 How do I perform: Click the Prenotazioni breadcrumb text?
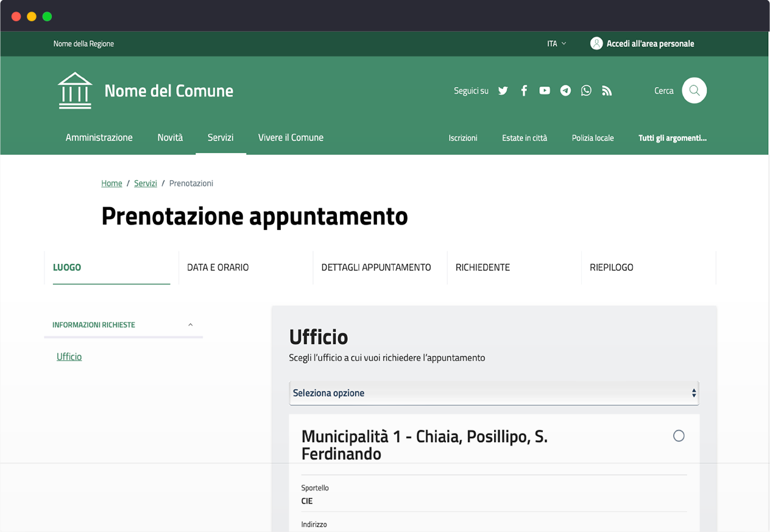coord(191,183)
